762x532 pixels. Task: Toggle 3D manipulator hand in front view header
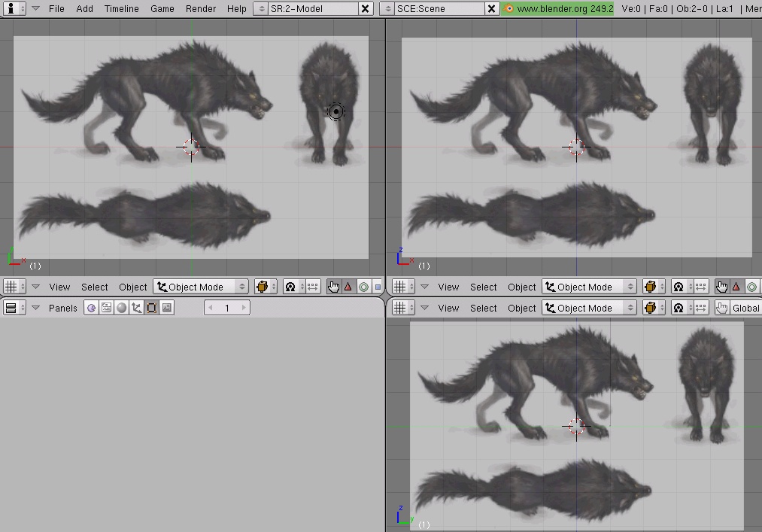[x=721, y=287]
